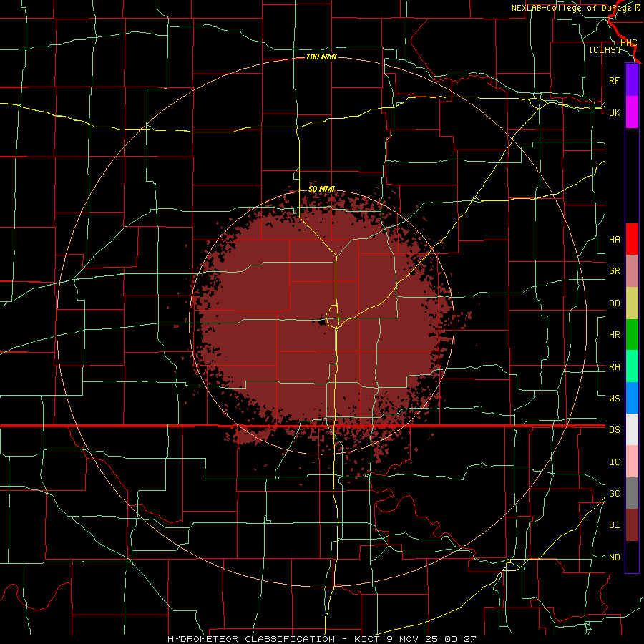Click the BI brown legend swatch
This screenshot has height=644, width=644.
[632, 525]
